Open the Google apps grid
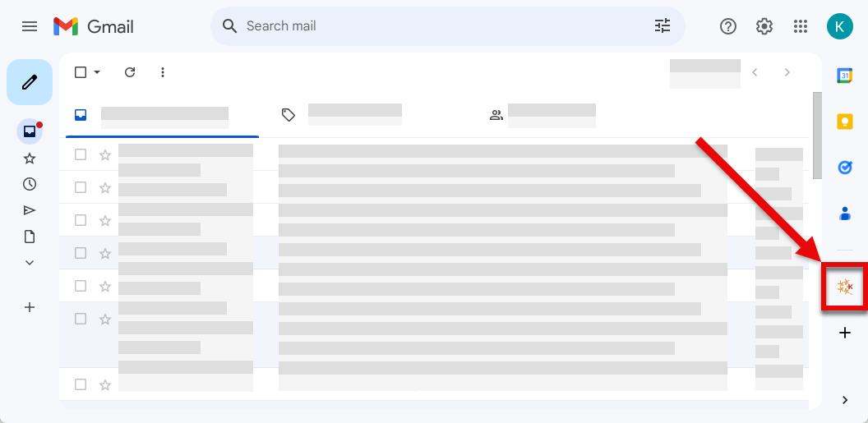The image size is (868, 423). pyautogui.click(x=801, y=26)
